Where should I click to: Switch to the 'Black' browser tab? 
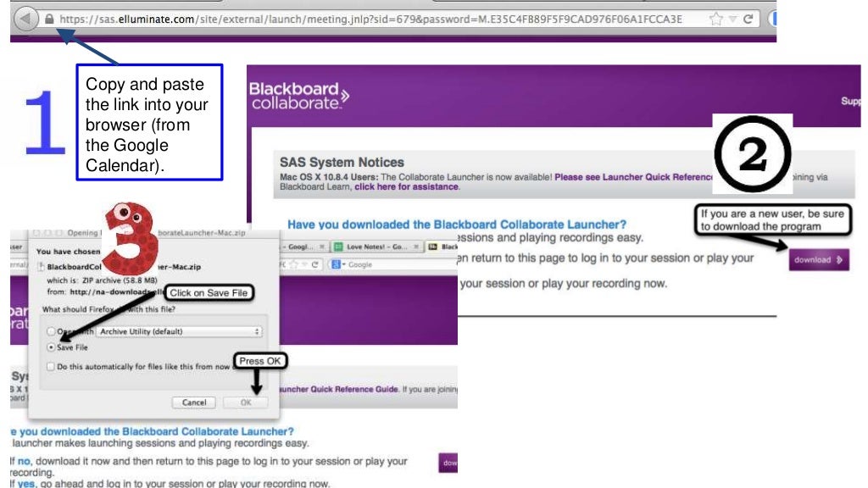click(442, 247)
